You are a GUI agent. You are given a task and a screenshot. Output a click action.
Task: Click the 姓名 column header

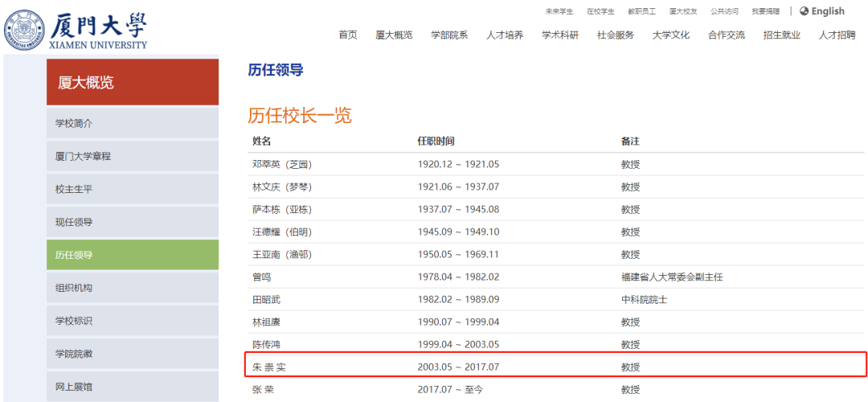261,142
